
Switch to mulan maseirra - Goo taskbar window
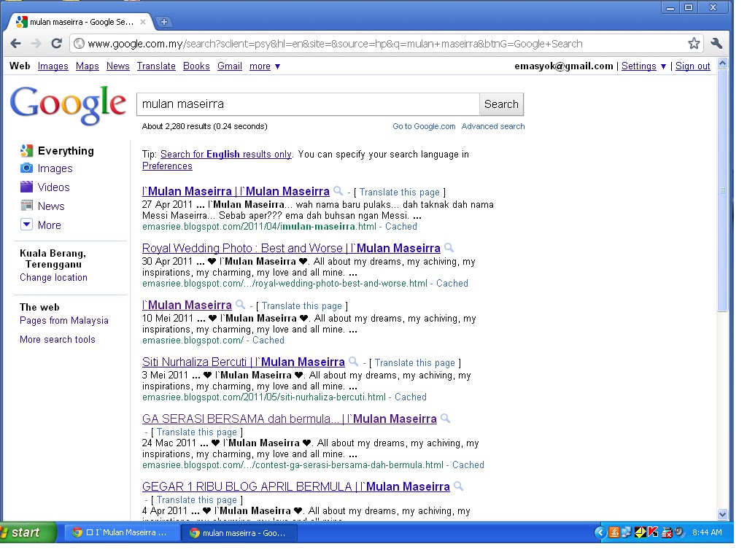coord(239,533)
